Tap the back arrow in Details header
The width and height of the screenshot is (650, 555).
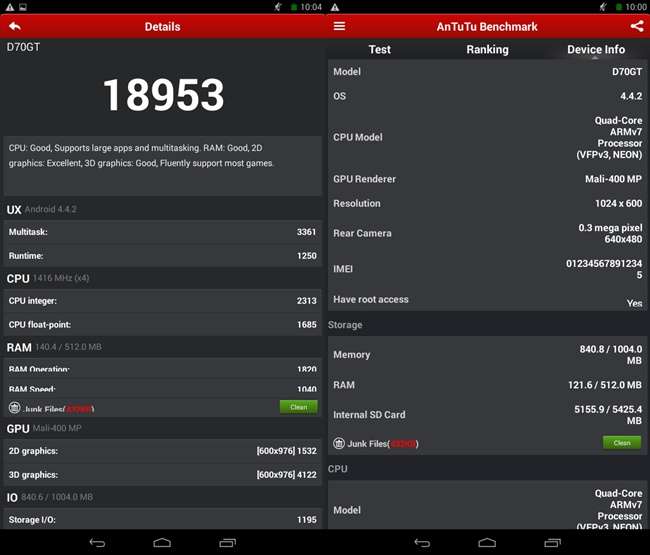point(15,27)
